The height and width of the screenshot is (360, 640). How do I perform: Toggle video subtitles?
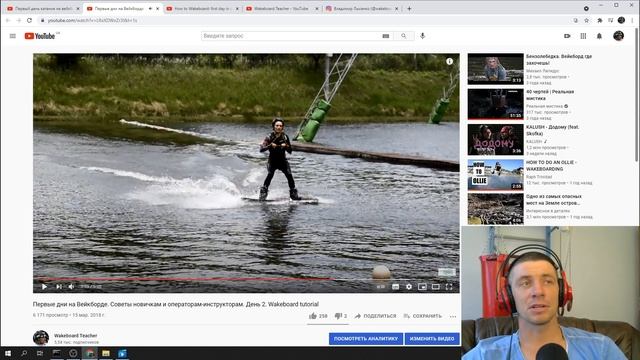pyautogui.click(x=395, y=287)
